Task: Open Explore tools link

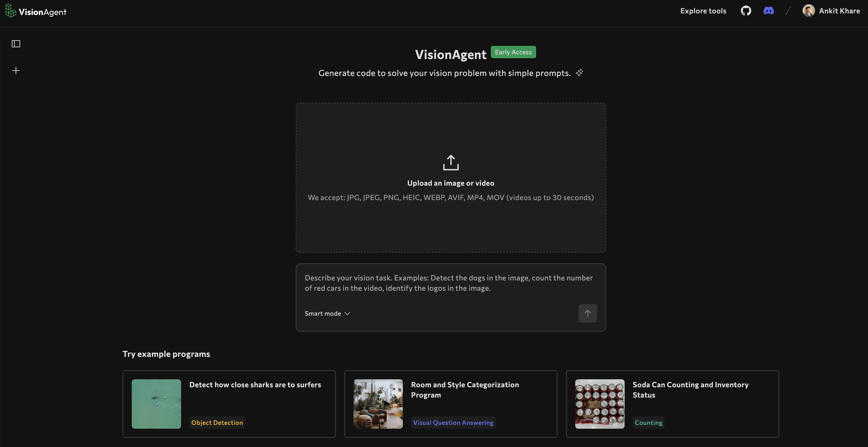Action: (703, 11)
